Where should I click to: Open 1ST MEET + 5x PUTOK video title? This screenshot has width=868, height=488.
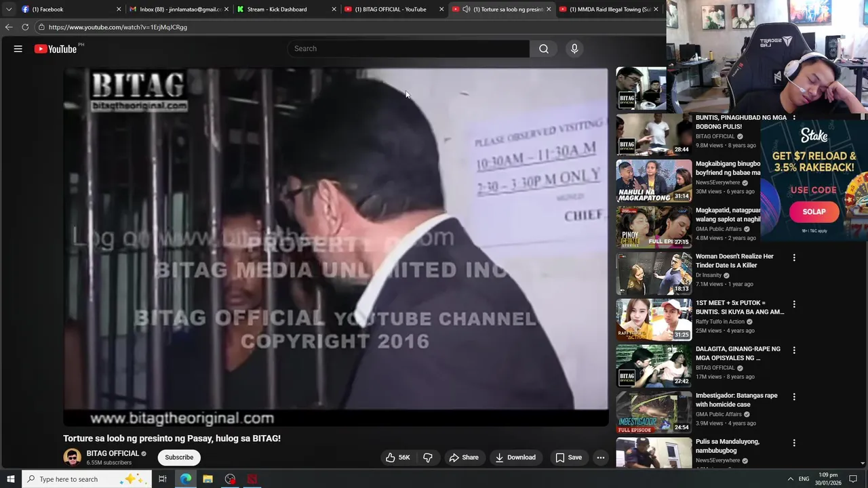coord(740,308)
